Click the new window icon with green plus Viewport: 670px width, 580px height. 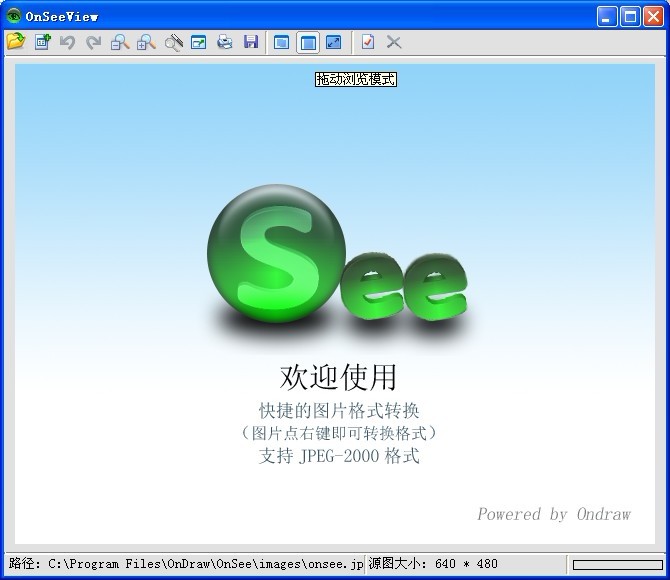coord(42,42)
